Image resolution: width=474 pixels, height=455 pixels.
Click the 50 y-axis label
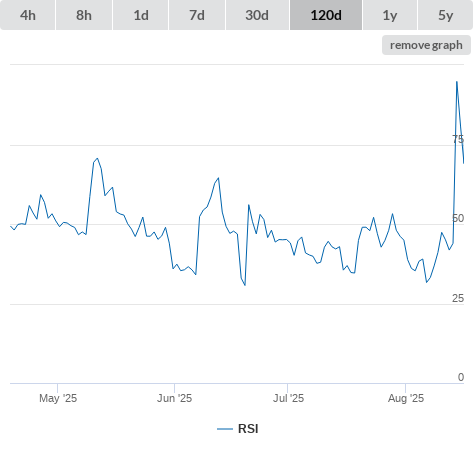point(458,218)
